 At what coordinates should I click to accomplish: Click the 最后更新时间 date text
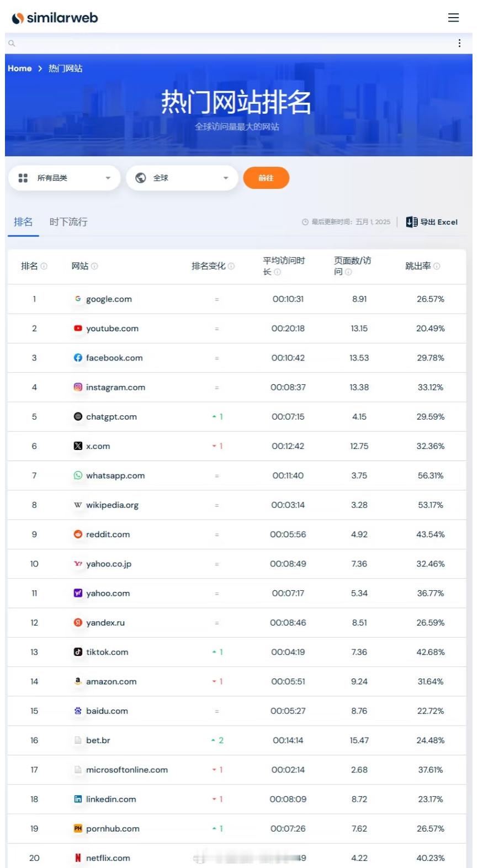351,222
